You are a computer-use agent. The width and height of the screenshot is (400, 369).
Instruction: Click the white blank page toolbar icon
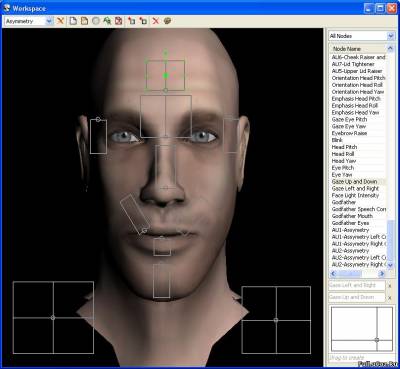tap(73, 21)
